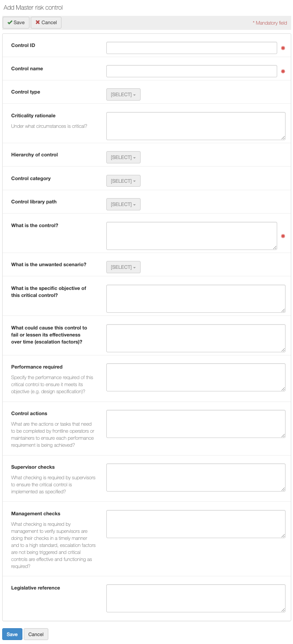Click the bottom Cancel button
Image resolution: width=293 pixels, height=644 pixels.
(x=36, y=634)
